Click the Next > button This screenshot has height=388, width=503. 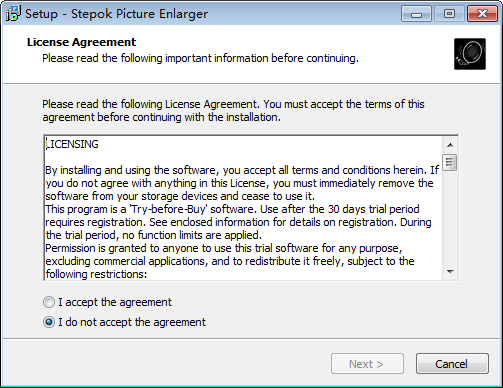coord(367,364)
